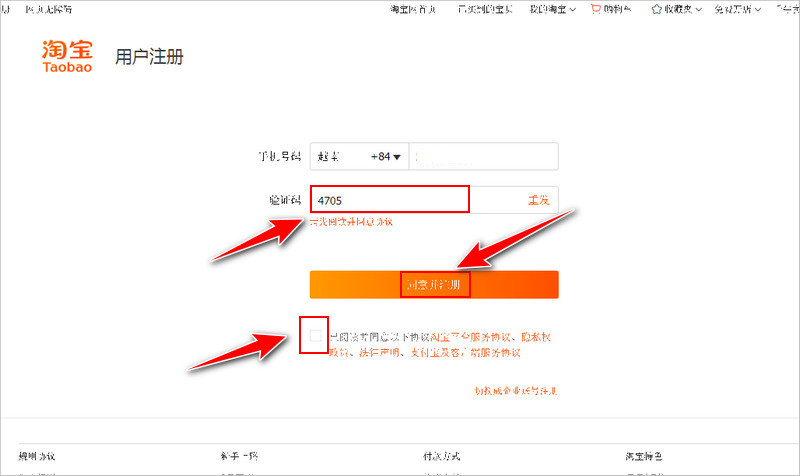Focus the verification code field with 4705

pos(390,199)
